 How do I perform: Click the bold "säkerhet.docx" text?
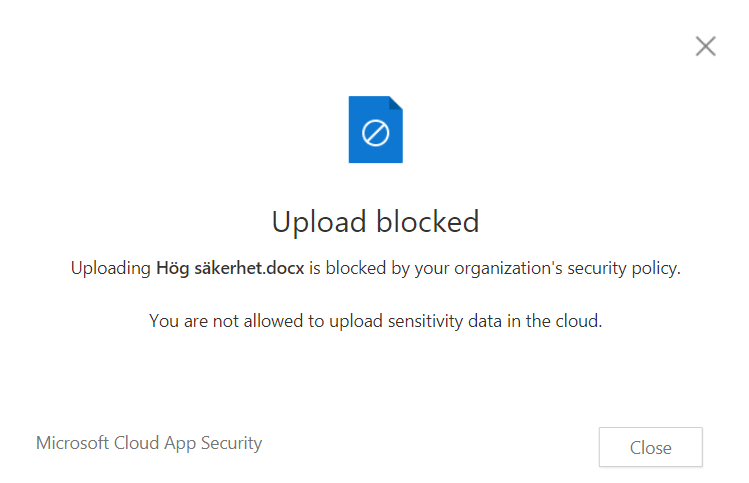(249, 269)
